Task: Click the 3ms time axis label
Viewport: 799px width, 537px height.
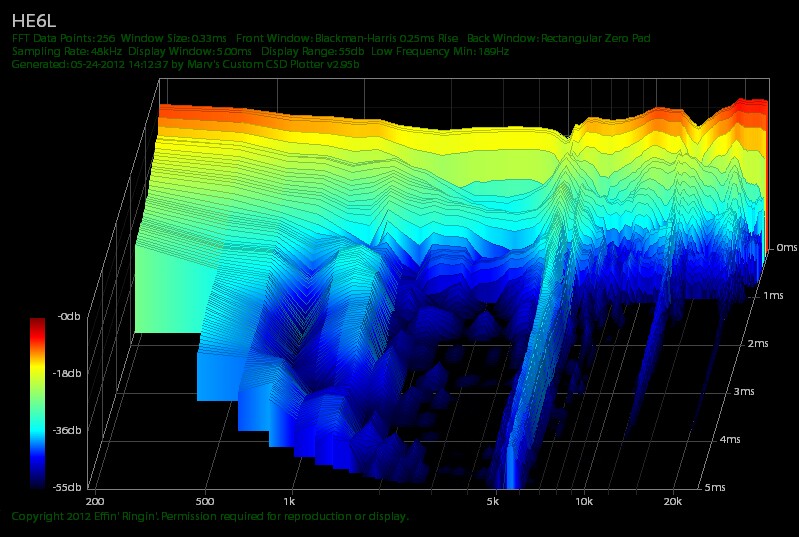Action: pos(743,392)
